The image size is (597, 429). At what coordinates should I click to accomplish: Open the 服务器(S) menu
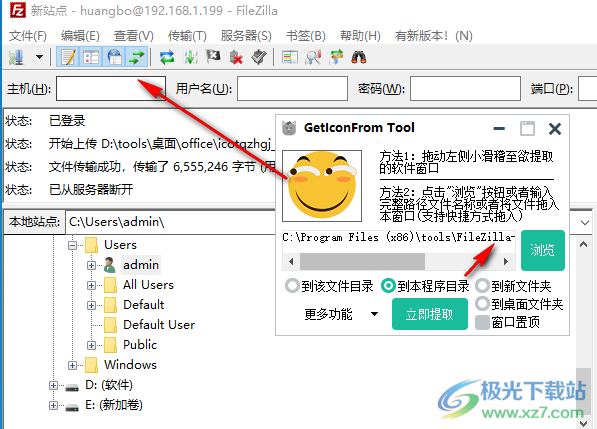pyautogui.click(x=246, y=36)
